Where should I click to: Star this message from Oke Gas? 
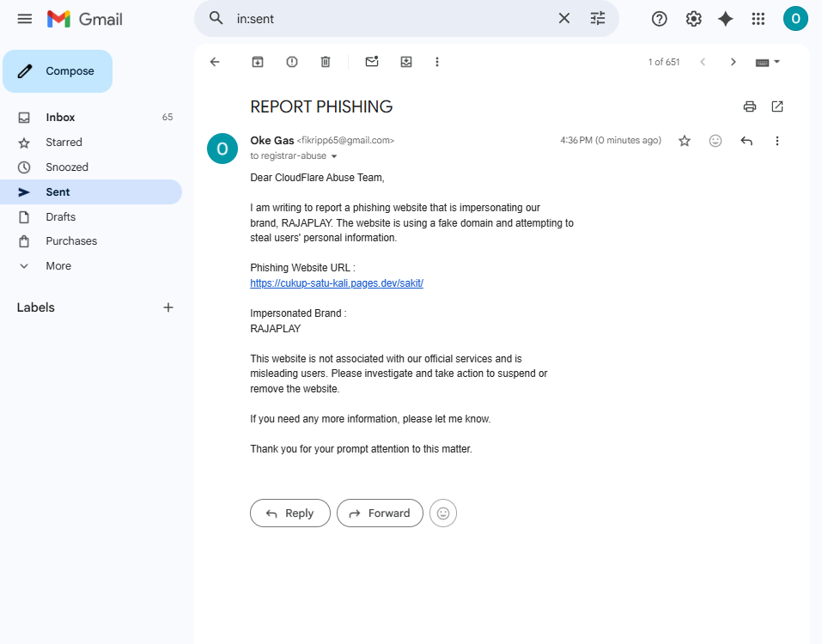click(x=684, y=141)
